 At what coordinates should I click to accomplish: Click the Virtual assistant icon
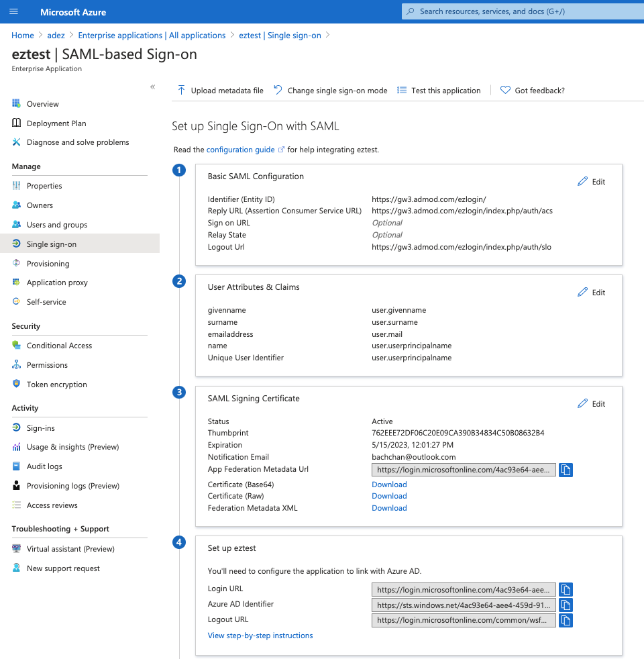click(x=16, y=548)
